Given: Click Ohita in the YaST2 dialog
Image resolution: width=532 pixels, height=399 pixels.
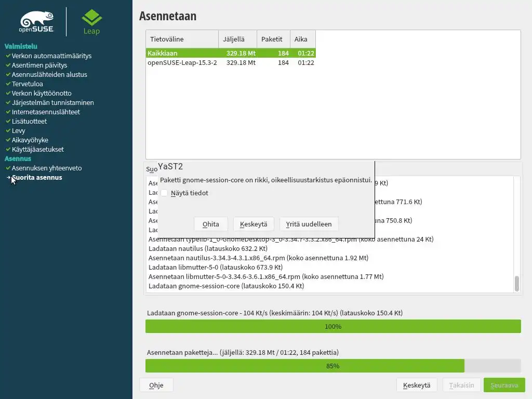Looking at the screenshot, I should tap(211, 224).
